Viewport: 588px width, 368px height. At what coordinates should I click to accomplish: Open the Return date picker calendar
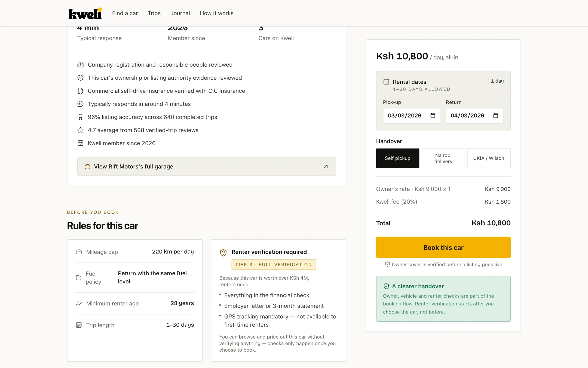click(496, 116)
